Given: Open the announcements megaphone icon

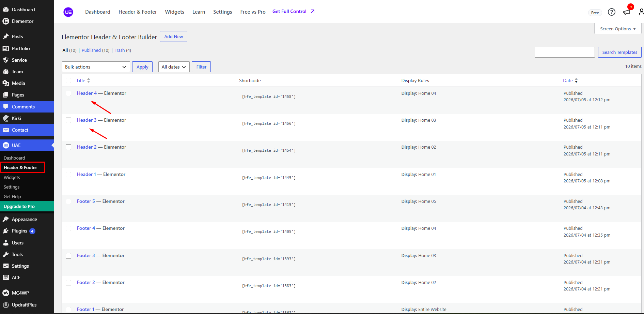Looking at the screenshot, I should point(627,12).
